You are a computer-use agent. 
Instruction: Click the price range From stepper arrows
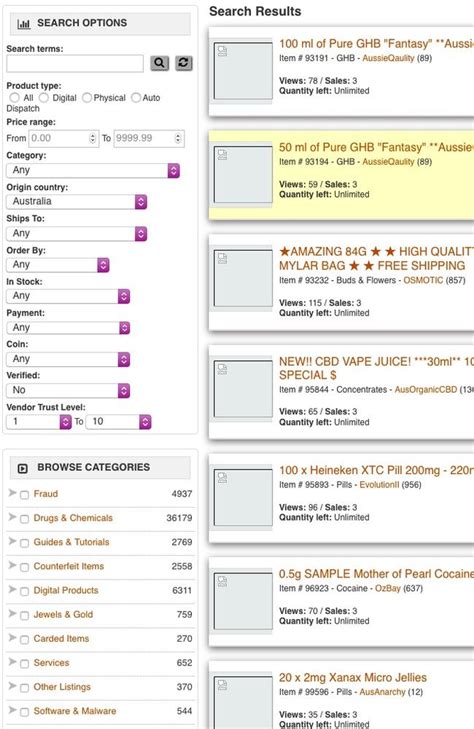tap(92, 138)
